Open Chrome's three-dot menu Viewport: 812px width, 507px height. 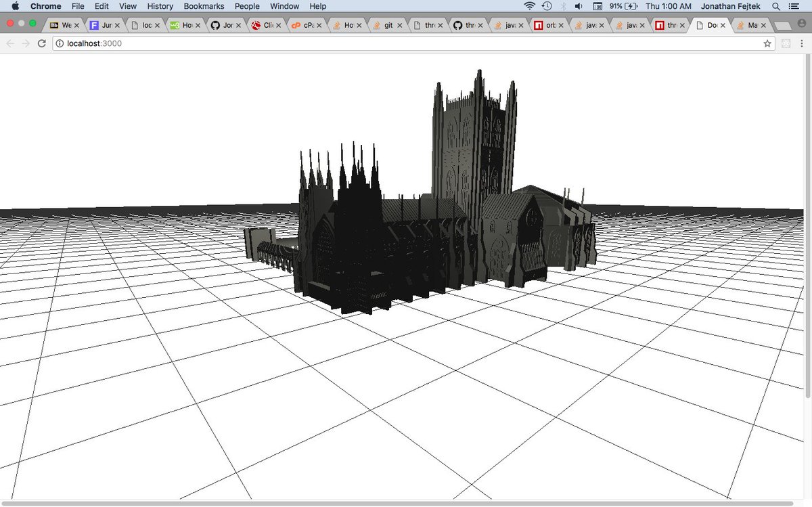tap(801, 43)
